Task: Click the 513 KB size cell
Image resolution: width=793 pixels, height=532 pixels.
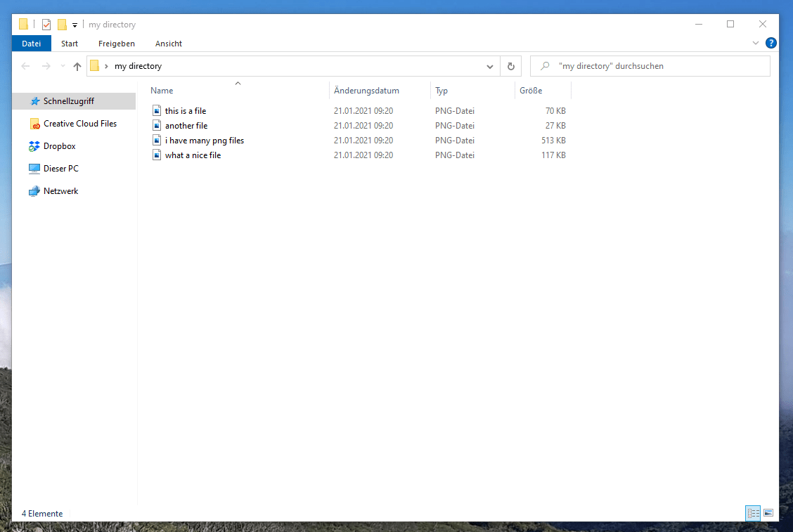Action: click(x=553, y=140)
